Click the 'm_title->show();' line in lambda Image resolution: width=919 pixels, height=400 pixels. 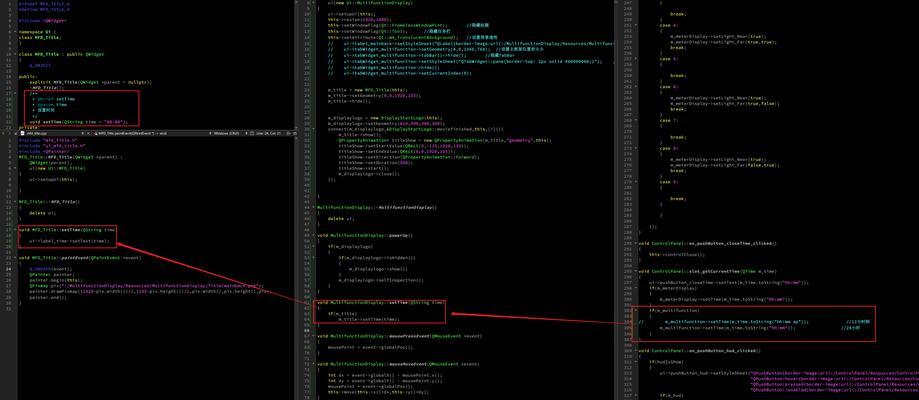[x=359, y=135]
